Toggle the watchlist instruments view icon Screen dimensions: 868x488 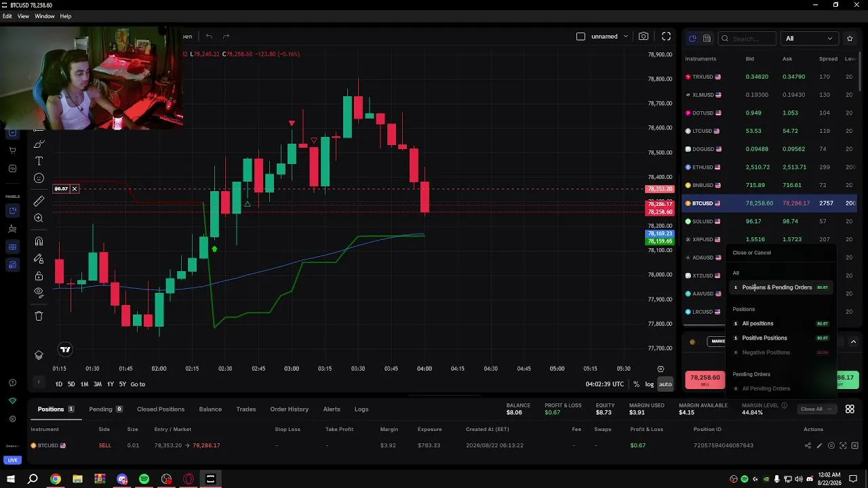692,39
